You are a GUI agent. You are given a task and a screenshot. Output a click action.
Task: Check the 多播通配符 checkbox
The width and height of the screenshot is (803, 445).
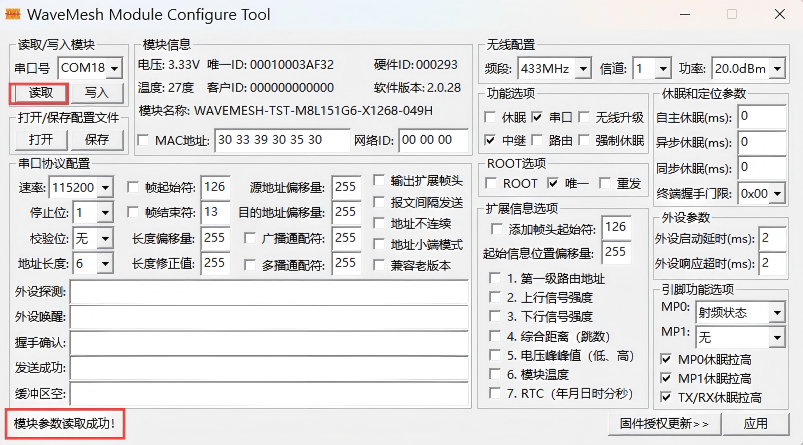[x=250, y=265]
